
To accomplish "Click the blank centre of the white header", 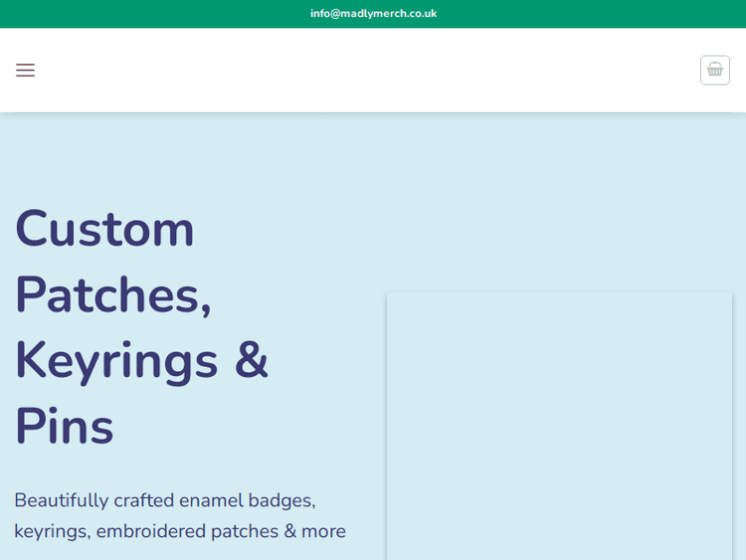I will [373, 70].
